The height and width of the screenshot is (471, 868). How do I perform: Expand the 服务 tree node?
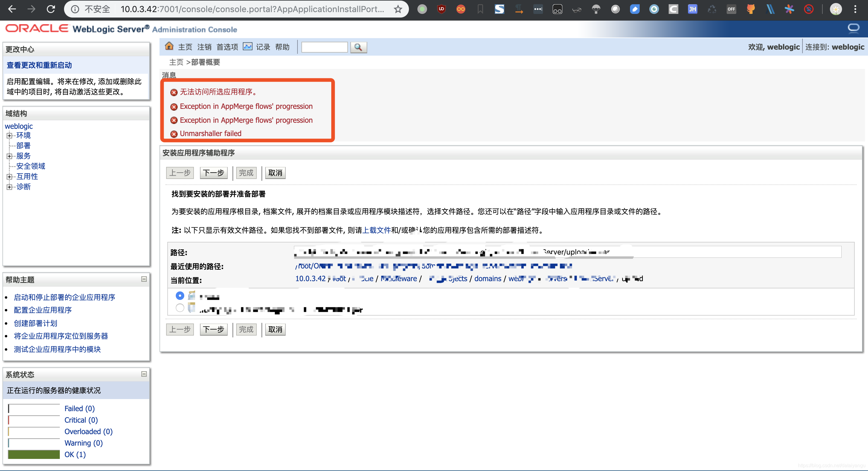9,156
